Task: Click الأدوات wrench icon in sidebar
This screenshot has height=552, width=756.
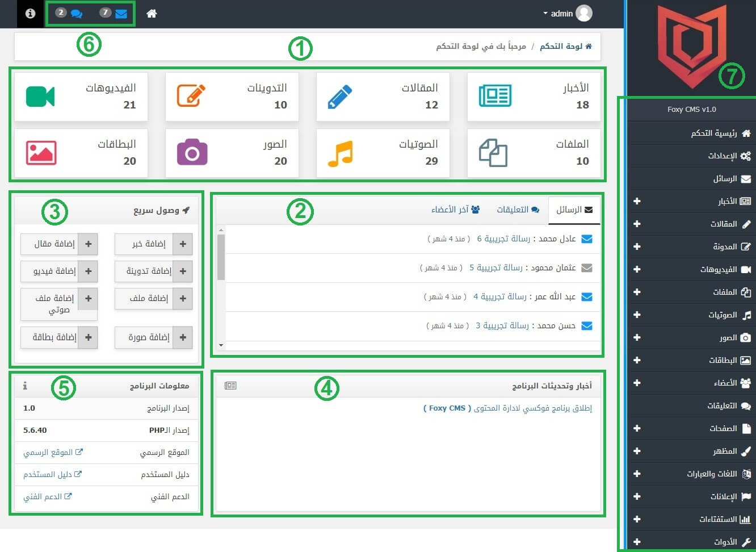Action: click(x=746, y=542)
